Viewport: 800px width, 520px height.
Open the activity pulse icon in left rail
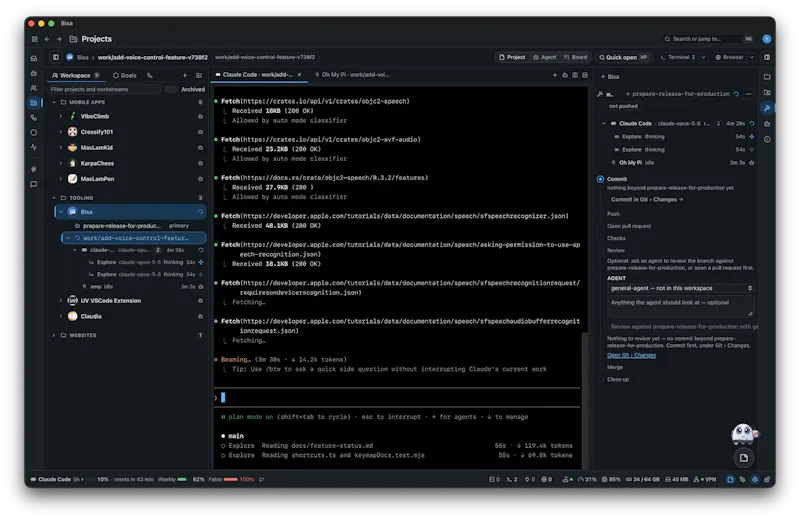coord(34,147)
